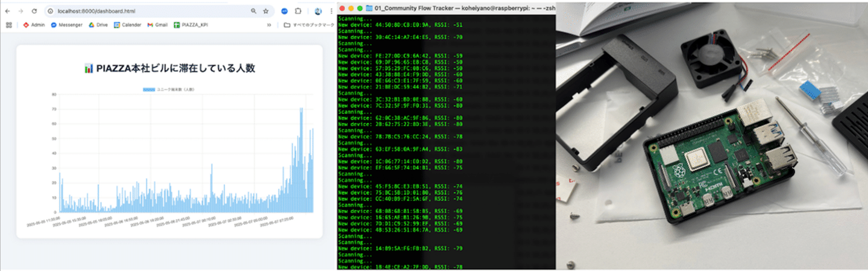Toggle the ユニーク端末数 chart legend swatch
The image size is (868, 271).
tap(149, 90)
